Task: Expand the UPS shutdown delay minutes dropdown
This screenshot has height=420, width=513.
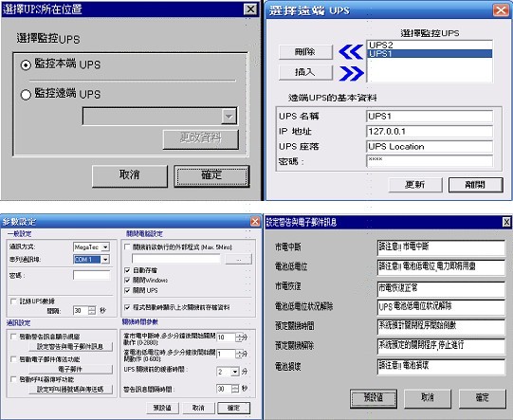Action: 235,372
